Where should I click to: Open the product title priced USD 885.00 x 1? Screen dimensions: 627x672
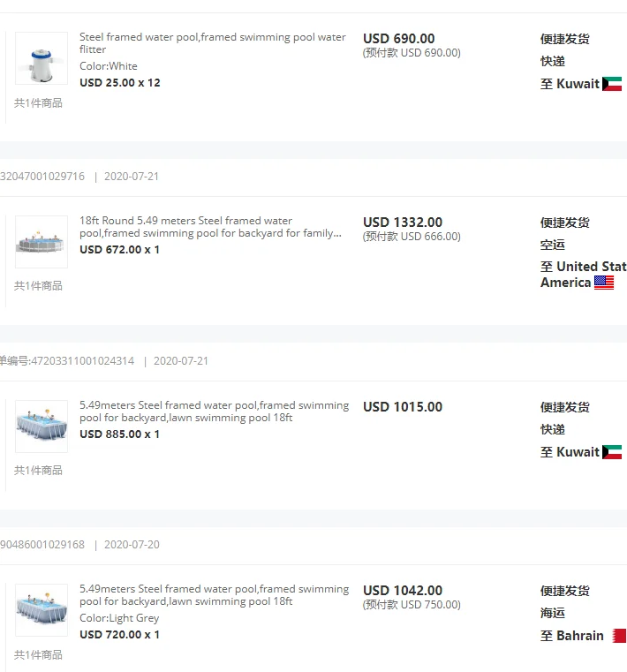pyautogui.click(x=214, y=412)
